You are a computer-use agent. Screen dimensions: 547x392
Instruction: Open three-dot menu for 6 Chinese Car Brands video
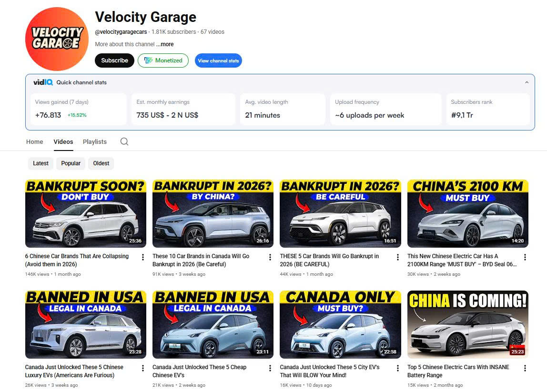pos(143,257)
